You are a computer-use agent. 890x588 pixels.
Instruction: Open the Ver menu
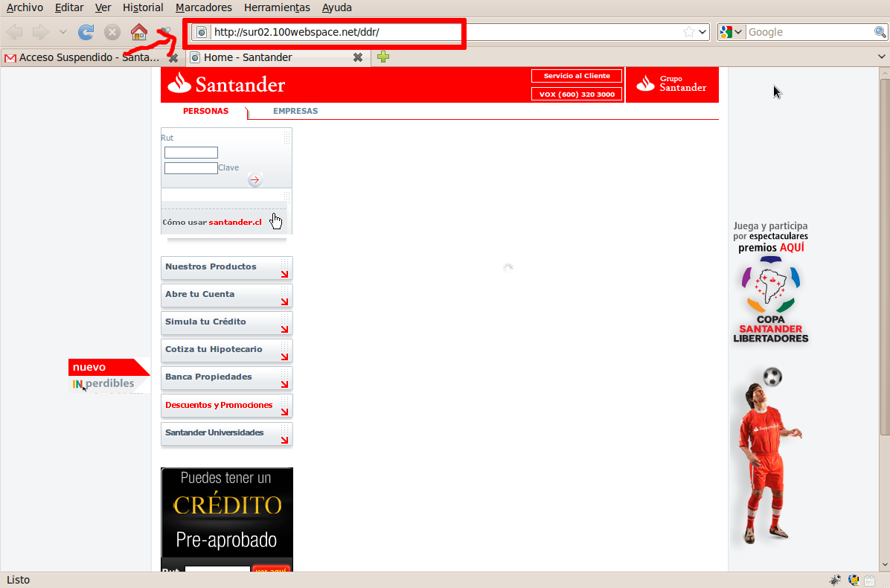(x=103, y=8)
